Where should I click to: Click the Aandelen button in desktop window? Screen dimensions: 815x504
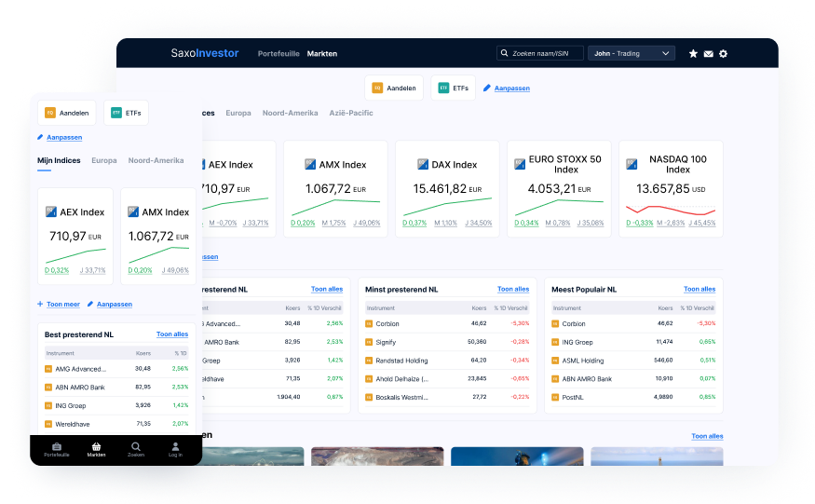394,88
